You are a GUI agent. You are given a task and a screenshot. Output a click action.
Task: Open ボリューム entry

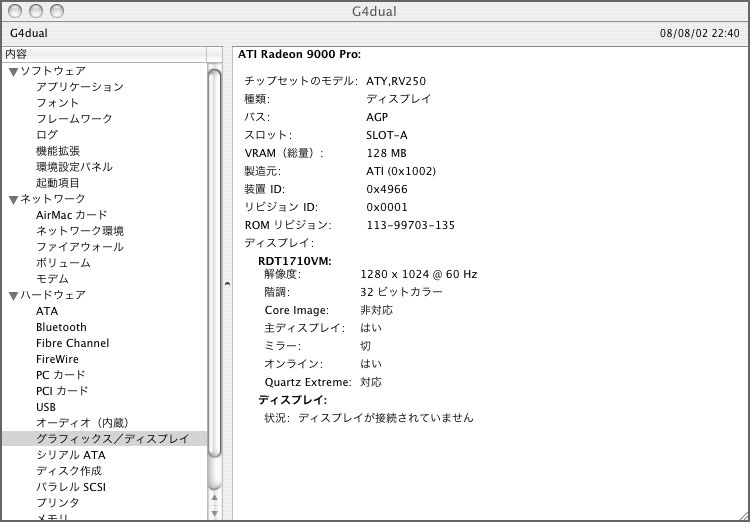63,263
